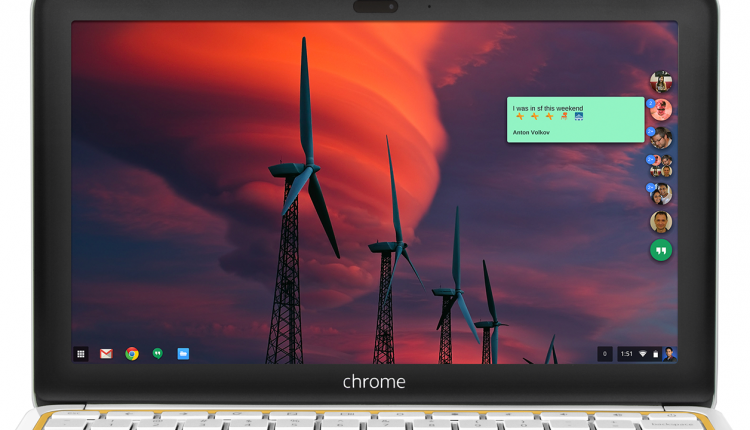This screenshot has width=750, height=430.
Task: Click the Wi-Fi status icon
Action: pos(643,354)
